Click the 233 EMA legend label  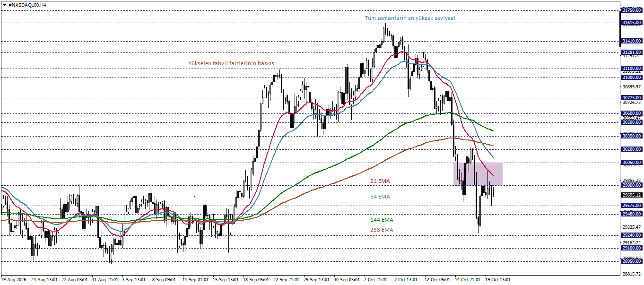[381, 230]
